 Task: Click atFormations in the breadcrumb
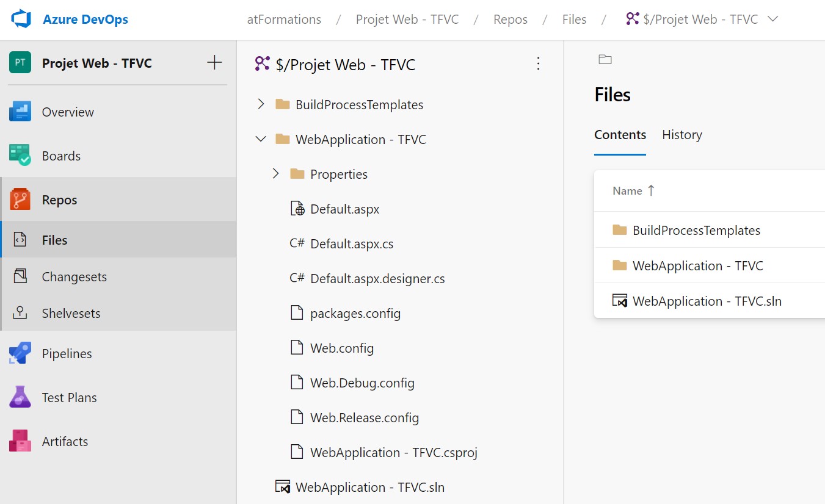[x=284, y=20]
